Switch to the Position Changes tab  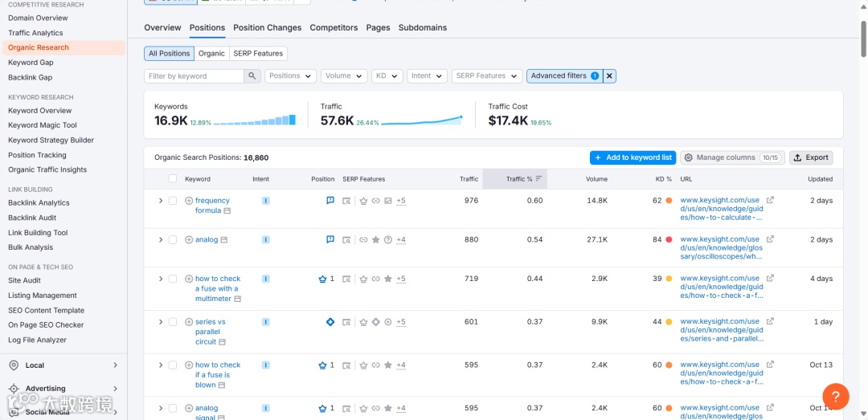[x=268, y=27]
